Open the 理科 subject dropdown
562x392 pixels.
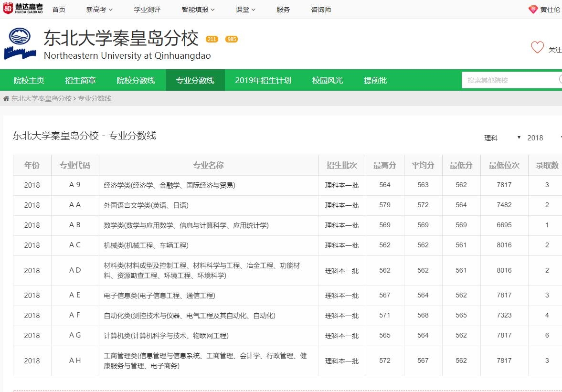click(502, 138)
